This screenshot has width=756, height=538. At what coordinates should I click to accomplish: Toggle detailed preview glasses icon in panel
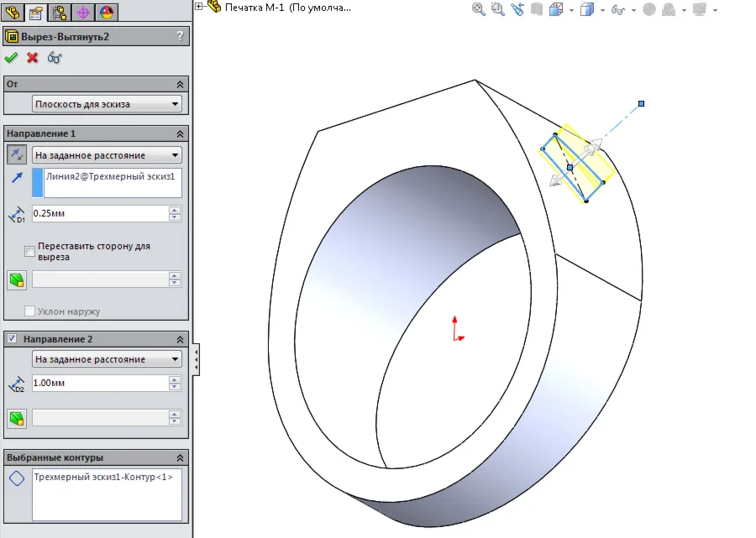55,58
